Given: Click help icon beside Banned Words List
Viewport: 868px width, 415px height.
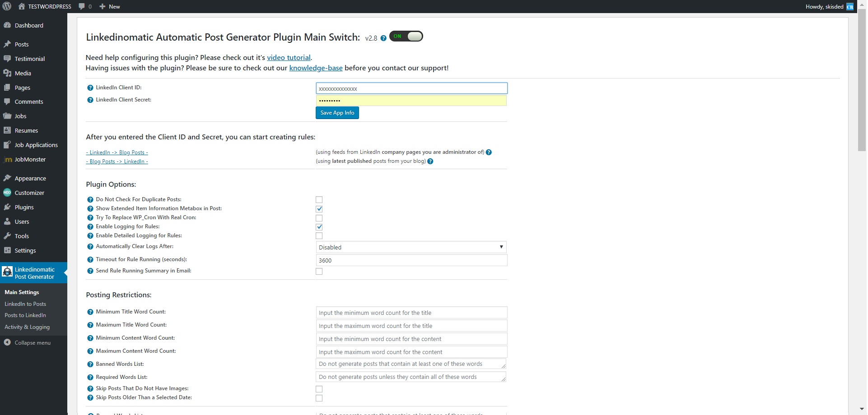Looking at the screenshot, I should click(90, 364).
